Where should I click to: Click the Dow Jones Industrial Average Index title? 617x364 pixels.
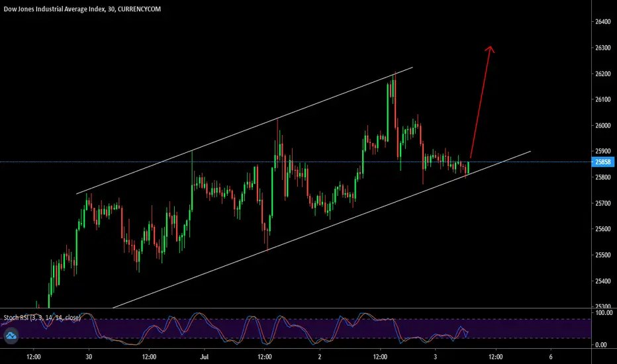[x=82, y=9]
